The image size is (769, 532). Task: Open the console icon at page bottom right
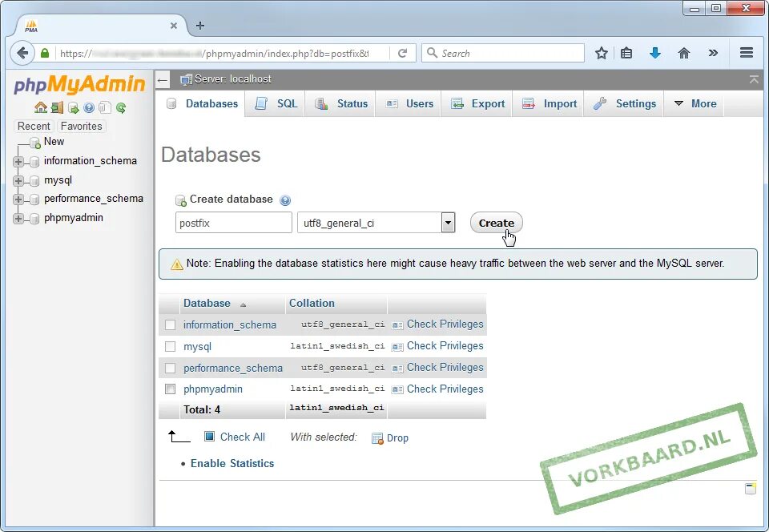751,489
